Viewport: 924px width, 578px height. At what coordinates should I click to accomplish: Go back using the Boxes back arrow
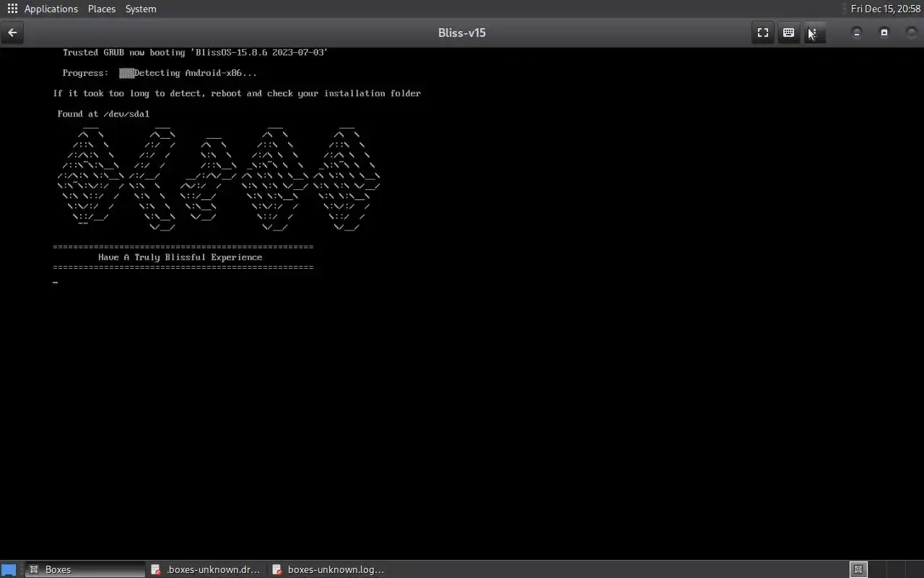12,33
